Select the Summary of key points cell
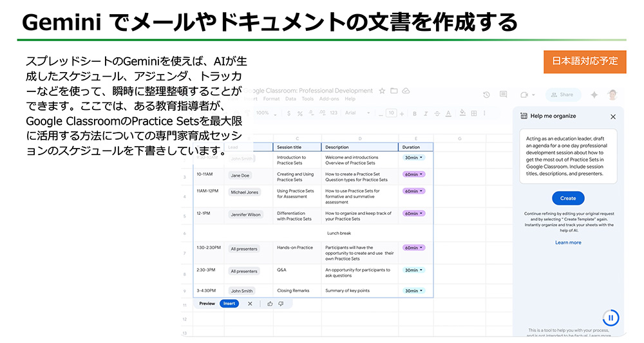The height and width of the screenshot is (343, 644). tap(360, 290)
